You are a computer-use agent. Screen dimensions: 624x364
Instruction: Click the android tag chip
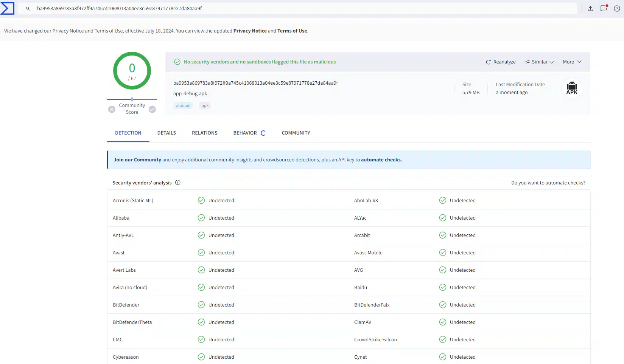183,105
